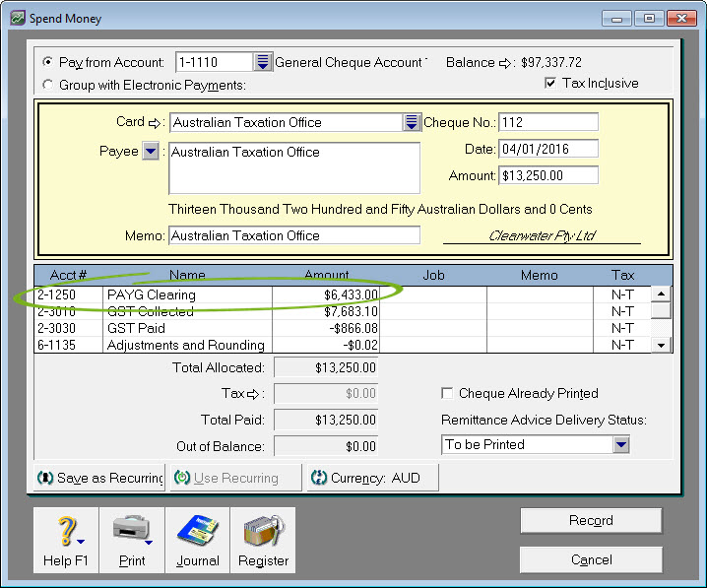Click the Tax arrow icon
The image size is (707, 588).
click(x=256, y=394)
